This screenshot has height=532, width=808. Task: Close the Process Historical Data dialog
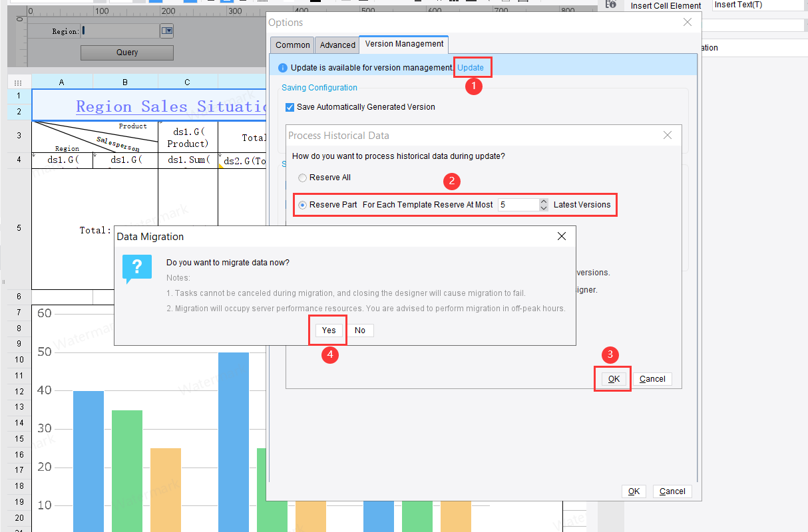pos(668,135)
